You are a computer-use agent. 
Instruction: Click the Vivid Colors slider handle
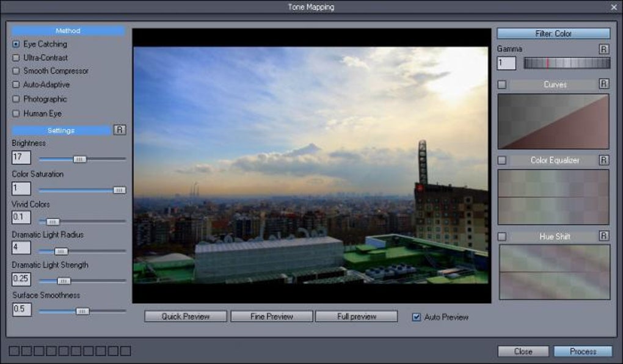[x=53, y=221]
